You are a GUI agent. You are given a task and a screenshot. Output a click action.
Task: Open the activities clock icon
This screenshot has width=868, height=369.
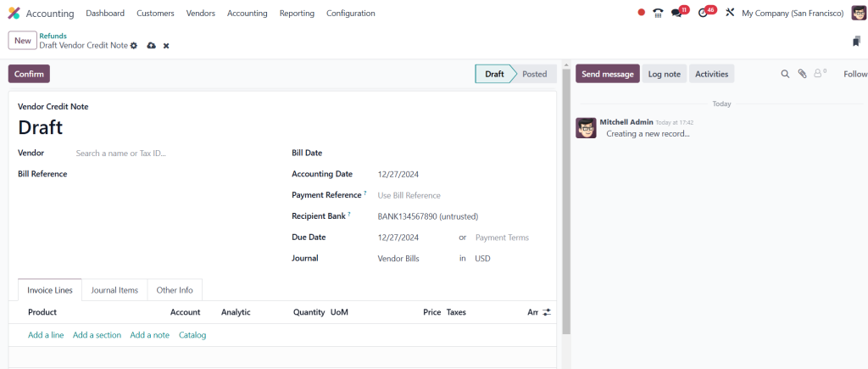tap(703, 13)
